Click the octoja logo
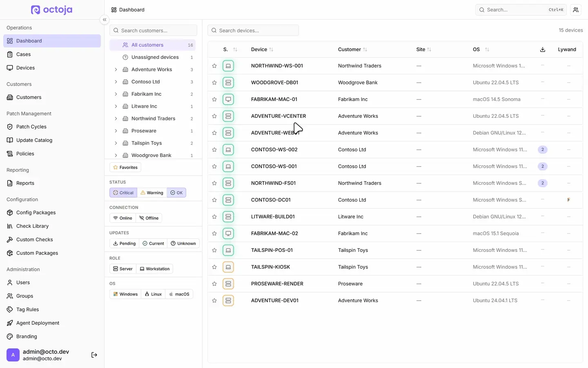588x368 pixels. 52,10
